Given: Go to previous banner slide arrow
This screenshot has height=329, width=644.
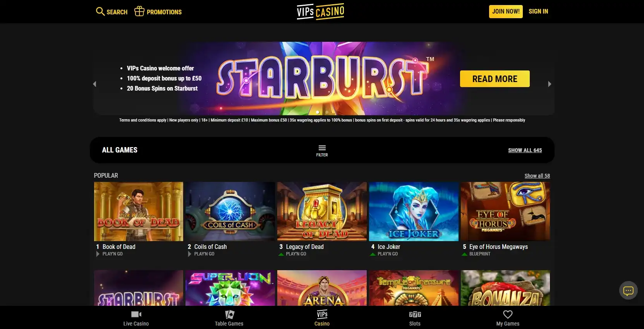Looking at the screenshot, I should pos(94,84).
